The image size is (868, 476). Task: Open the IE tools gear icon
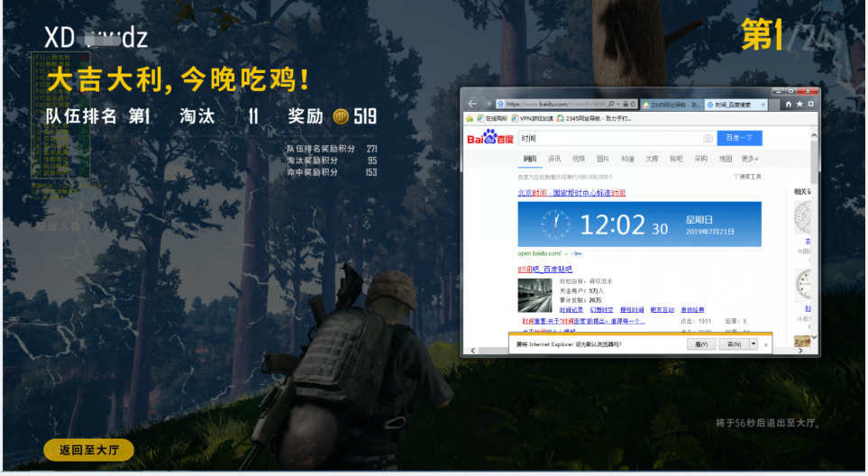click(811, 104)
